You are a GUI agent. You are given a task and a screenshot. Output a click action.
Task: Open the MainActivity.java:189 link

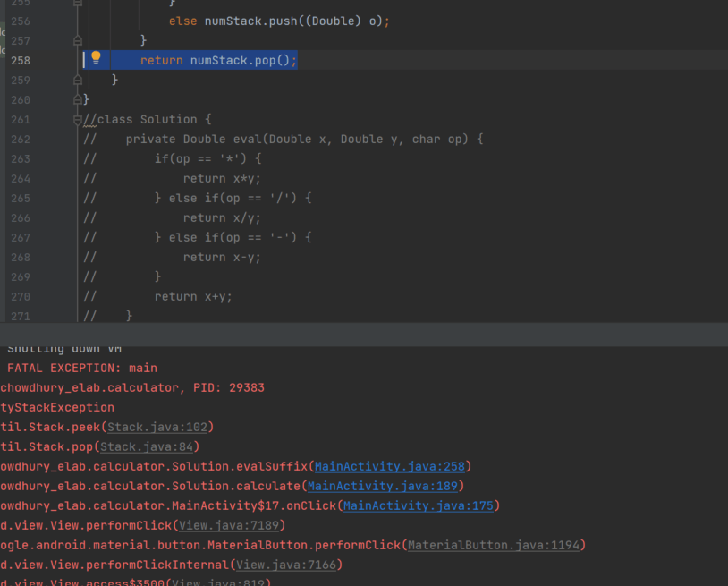383,486
